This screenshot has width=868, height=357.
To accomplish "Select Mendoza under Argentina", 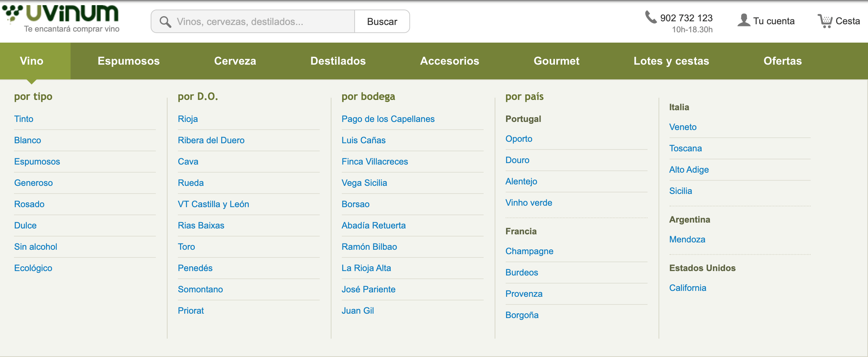I will [x=687, y=239].
